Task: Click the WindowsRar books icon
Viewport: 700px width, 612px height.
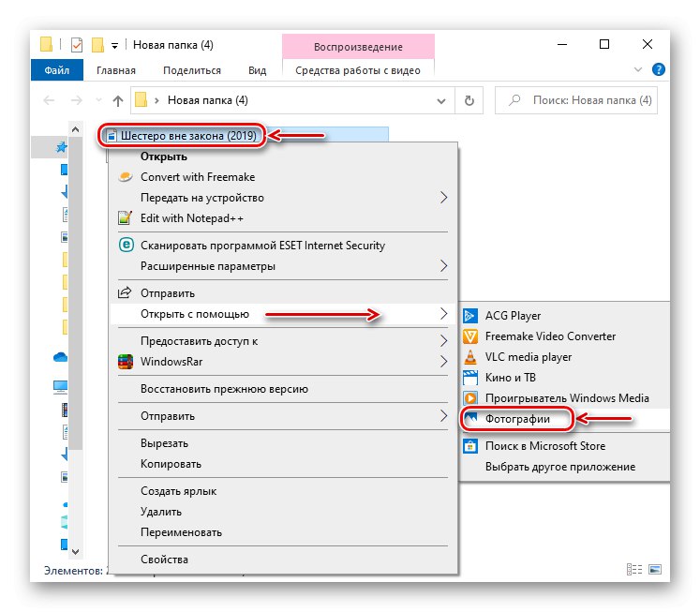Action: pos(126,362)
